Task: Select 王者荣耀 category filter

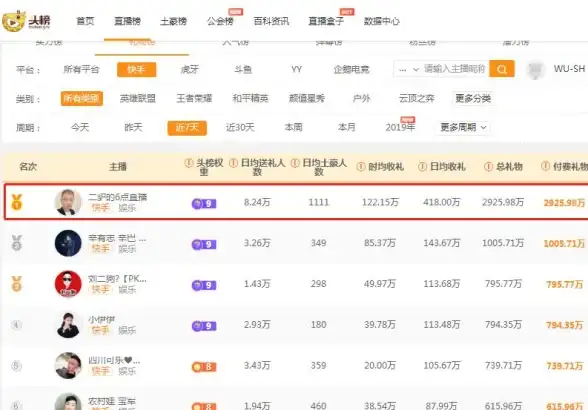Action: click(x=194, y=98)
